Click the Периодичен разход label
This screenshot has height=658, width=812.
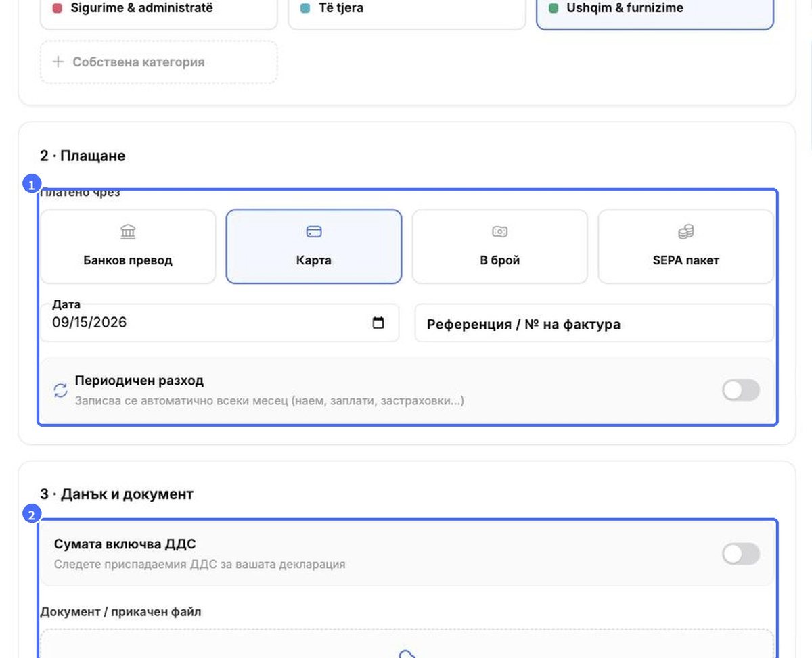coord(139,380)
